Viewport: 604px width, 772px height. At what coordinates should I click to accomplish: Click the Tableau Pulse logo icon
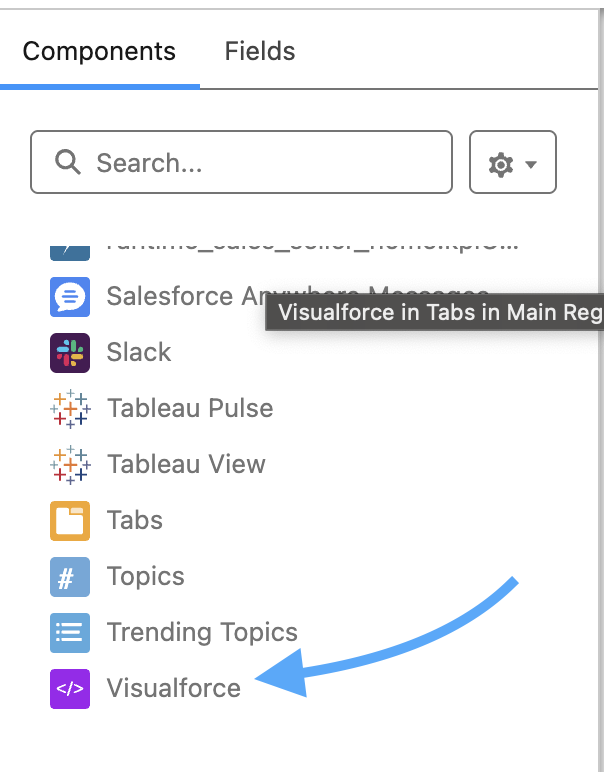pyautogui.click(x=70, y=409)
